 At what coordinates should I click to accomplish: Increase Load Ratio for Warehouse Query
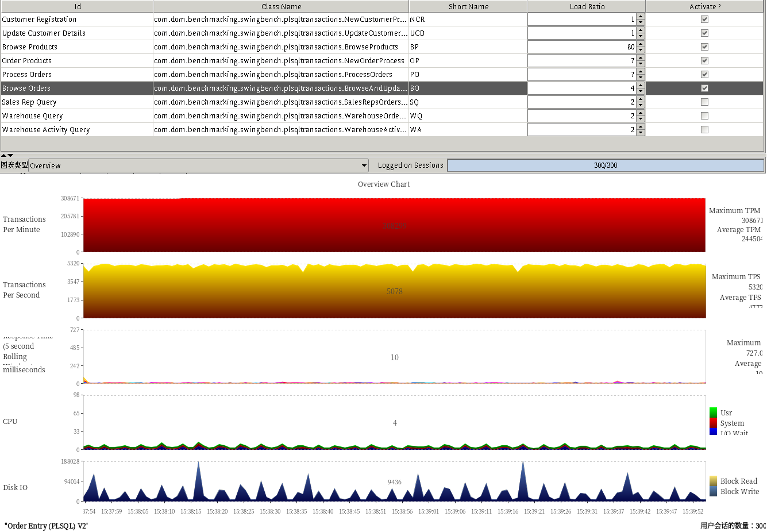click(641, 113)
